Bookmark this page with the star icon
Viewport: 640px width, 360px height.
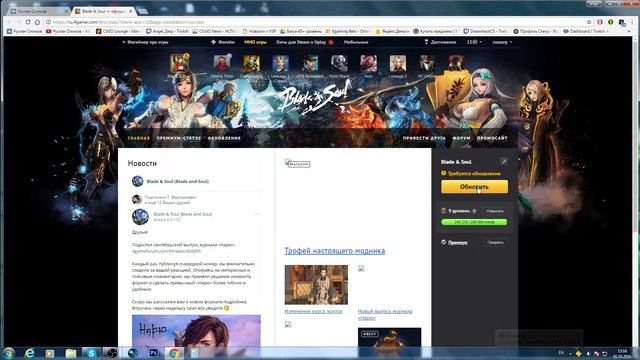coord(589,22)
